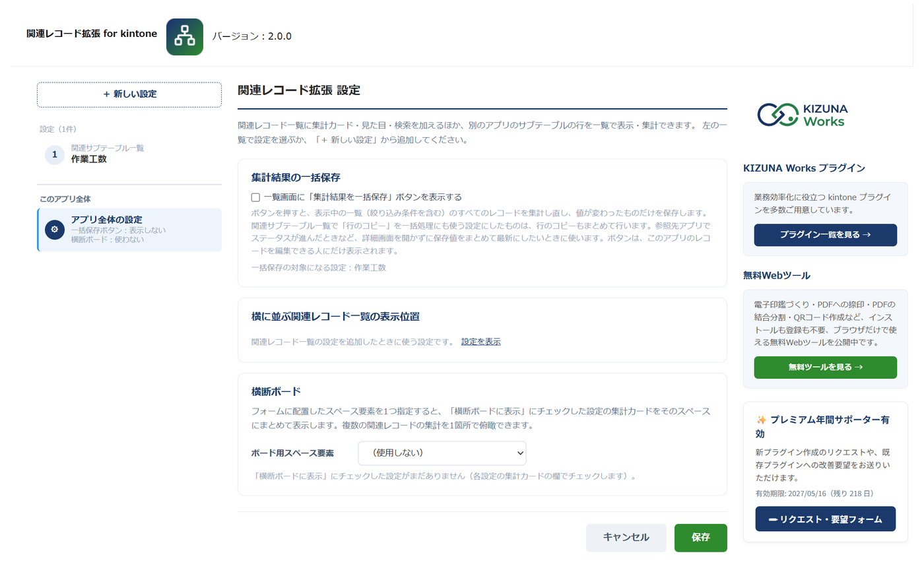The height and width of the screenshot is (578, 924).
Task: Click the numbered badge 1 for 作業工数
Action: tap(55, 154)
